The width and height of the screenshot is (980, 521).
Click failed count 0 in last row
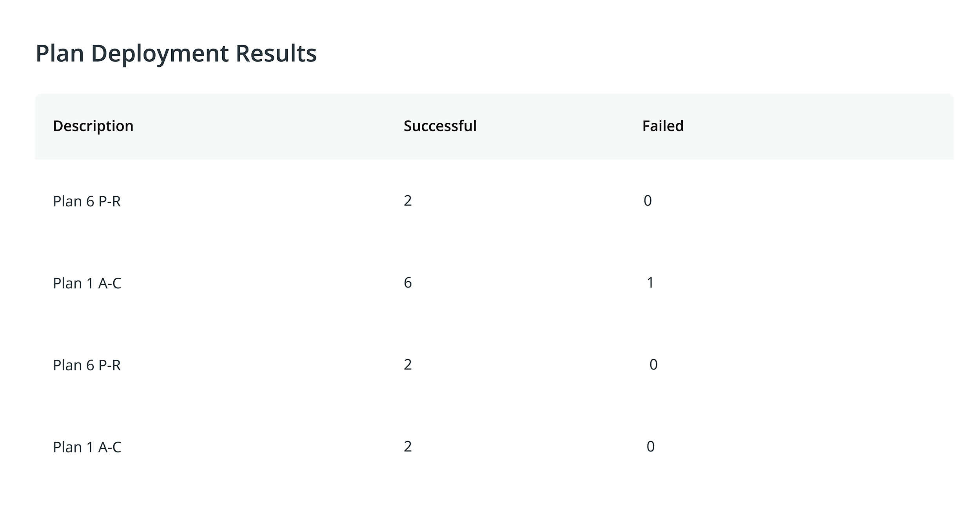point(650,446)
